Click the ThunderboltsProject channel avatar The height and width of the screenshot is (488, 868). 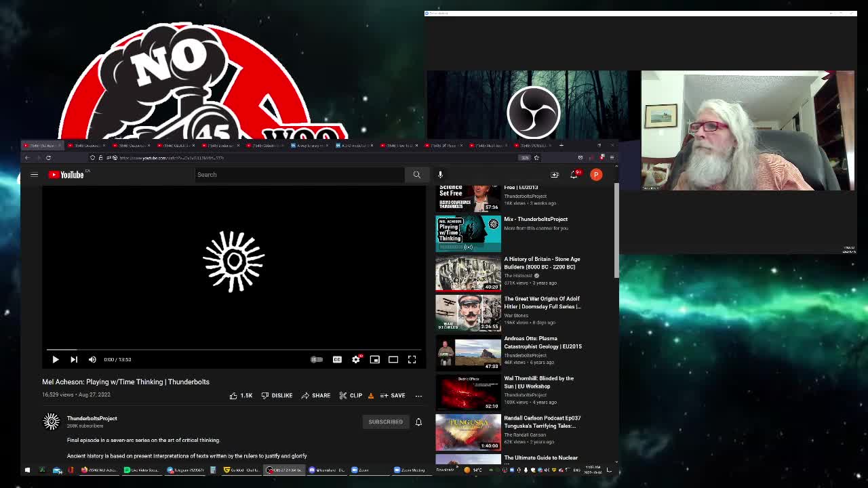[x=52, y=422]
